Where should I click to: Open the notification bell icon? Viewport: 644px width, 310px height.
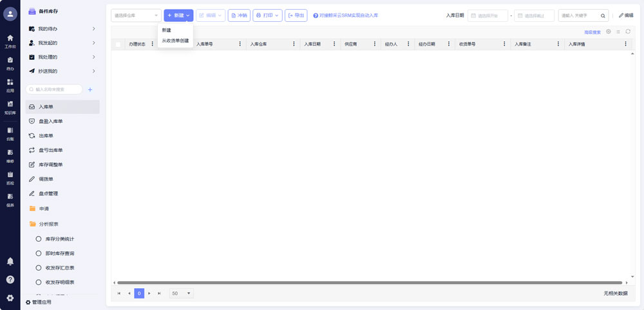[10, 261]
